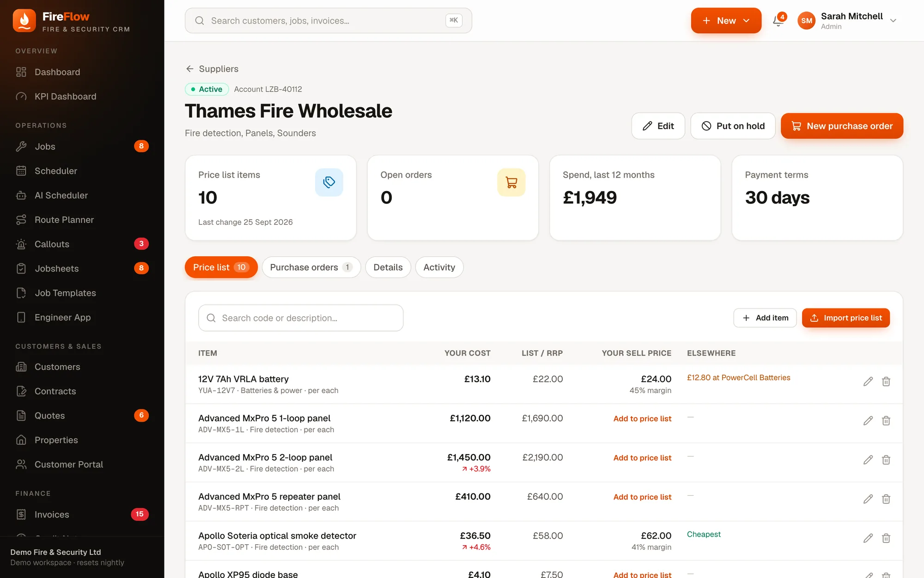924x578 pixels.
Task: Click the Edit supplier button
Action: click(658, 126)
